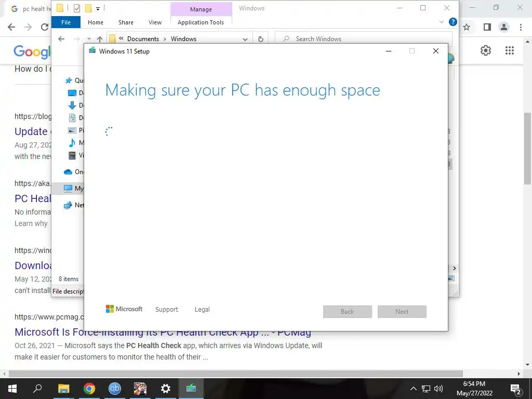The width and height of the screenshot is (532, 399).
Task: Open Pictures icon in navigation pane
Action: click(x=72, y=130)
